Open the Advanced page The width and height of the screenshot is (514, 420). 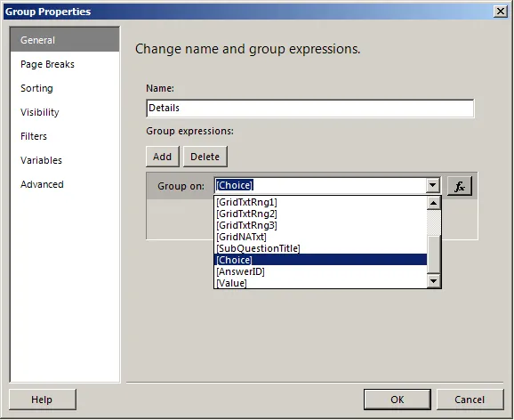[65, 184]
